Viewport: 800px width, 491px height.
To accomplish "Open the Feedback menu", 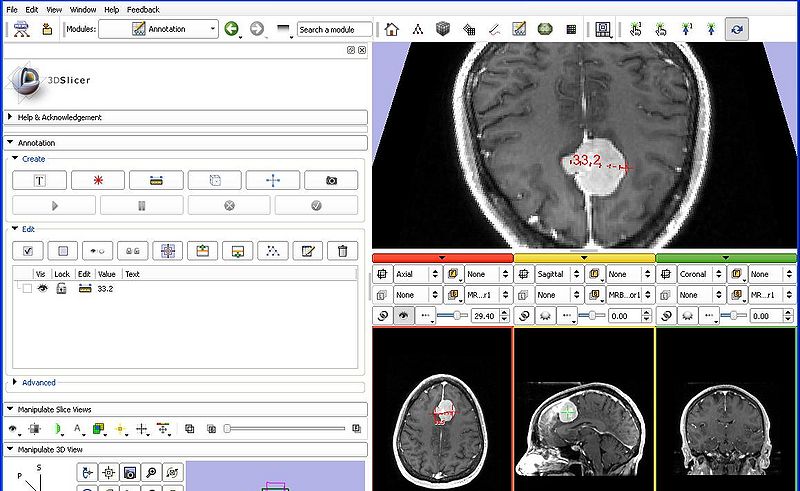I will [143, 9].
